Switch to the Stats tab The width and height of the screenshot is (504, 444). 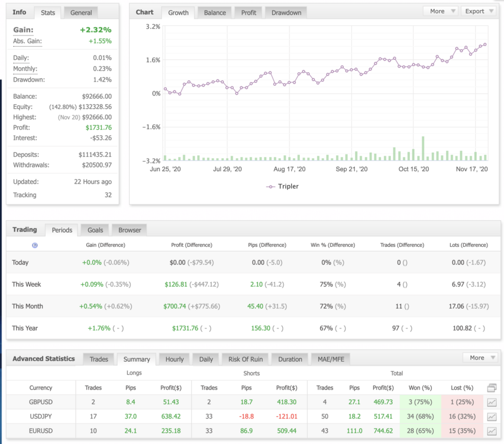(47, 12)
